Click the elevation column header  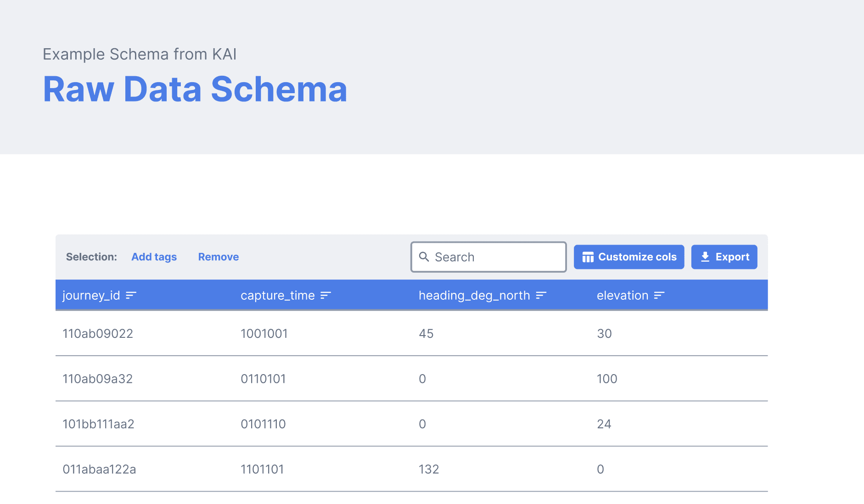(623, 296)
